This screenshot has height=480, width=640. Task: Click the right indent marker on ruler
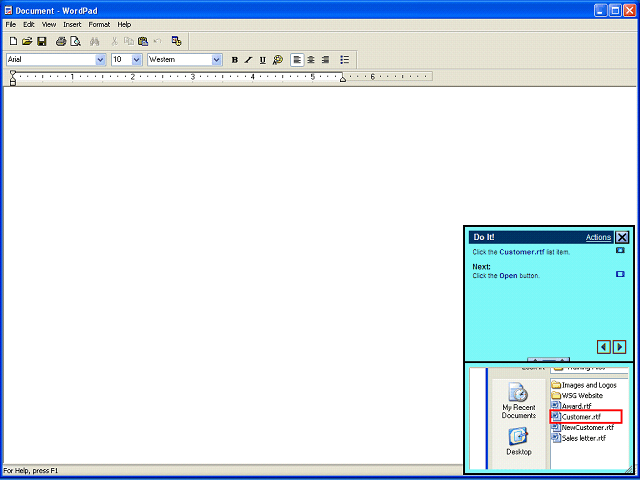click(x=343, y=78)
